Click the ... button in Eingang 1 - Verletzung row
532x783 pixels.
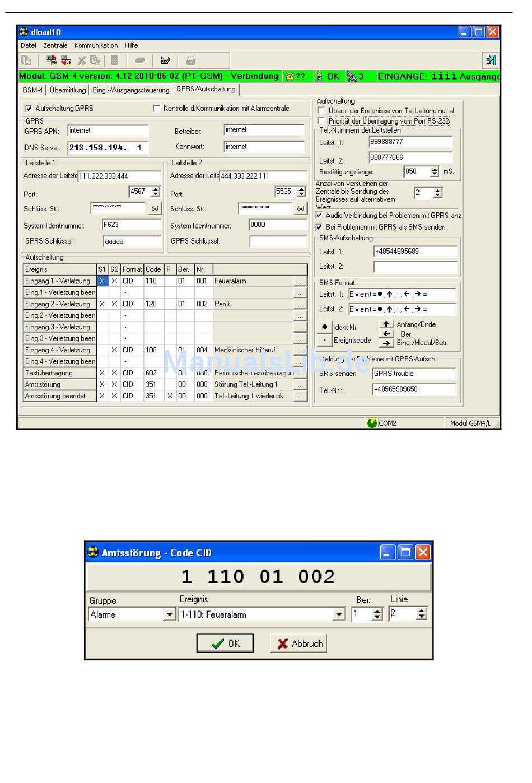[x=301, y=281]
